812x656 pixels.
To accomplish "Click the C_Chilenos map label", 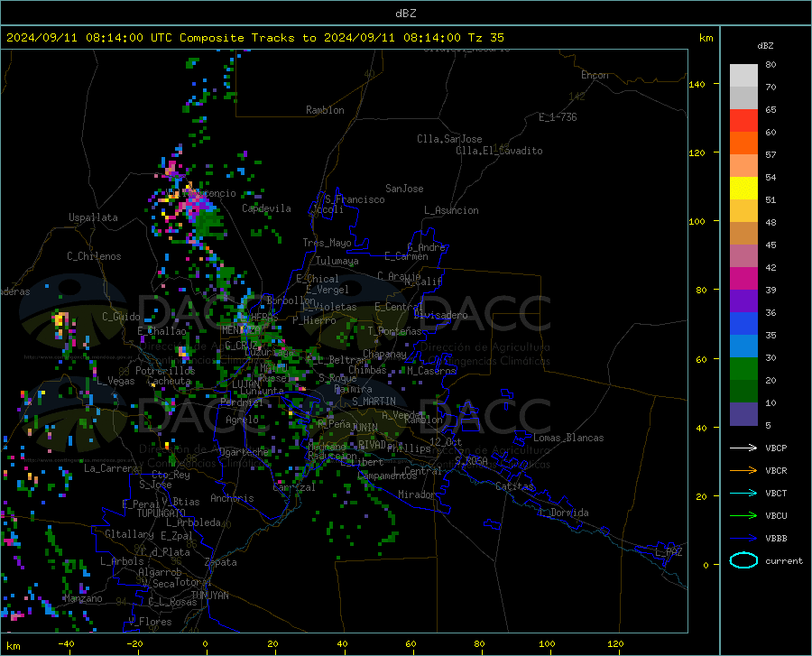I will [94, 256].
